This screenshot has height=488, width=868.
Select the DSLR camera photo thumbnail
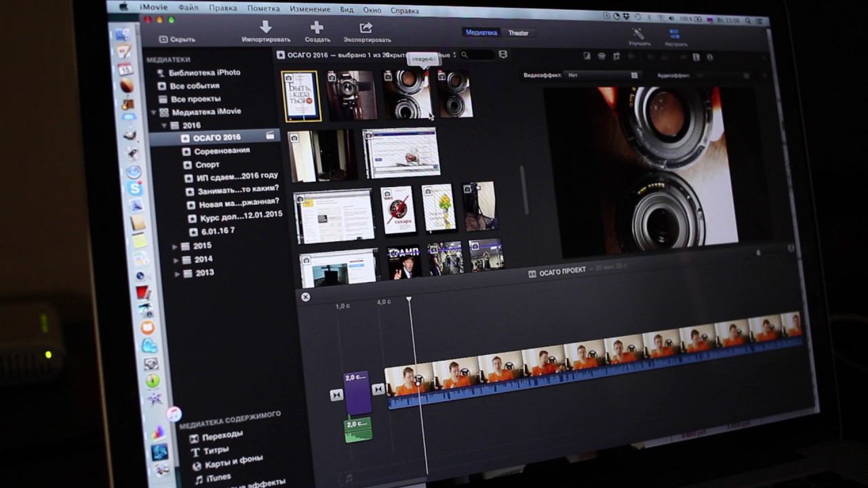click(x=351, y=95)
